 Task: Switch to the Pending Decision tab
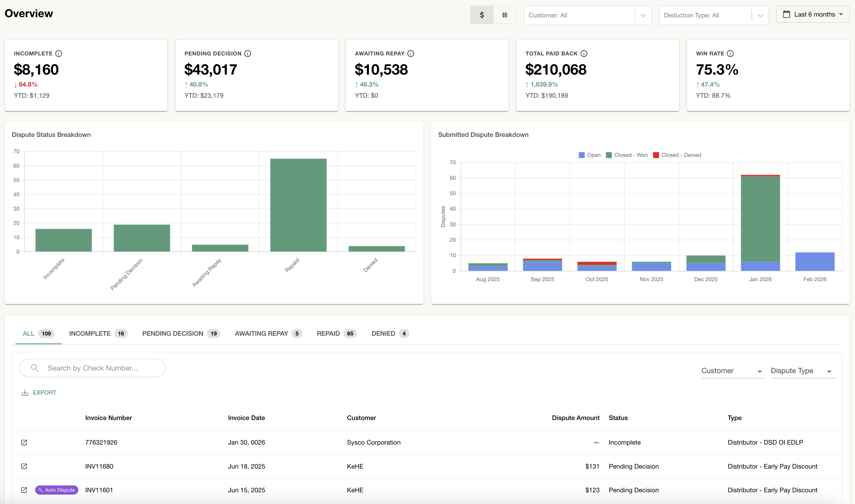pos(181,333)
